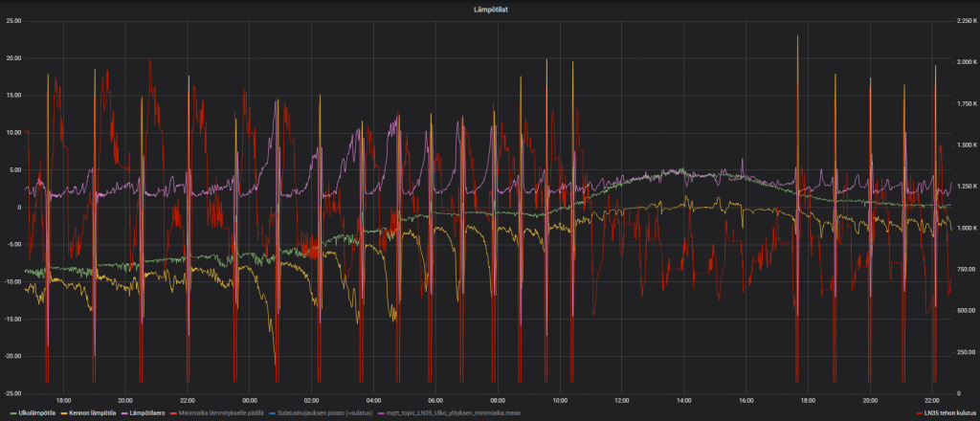980x421 pixels.
Task: Click the 250.00 right axis value
Action: [x=965, y=352]
